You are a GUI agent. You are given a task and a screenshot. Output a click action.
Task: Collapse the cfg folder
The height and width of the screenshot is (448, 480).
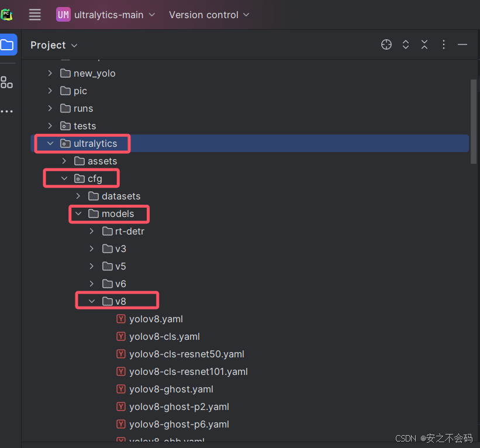(64, 178)
